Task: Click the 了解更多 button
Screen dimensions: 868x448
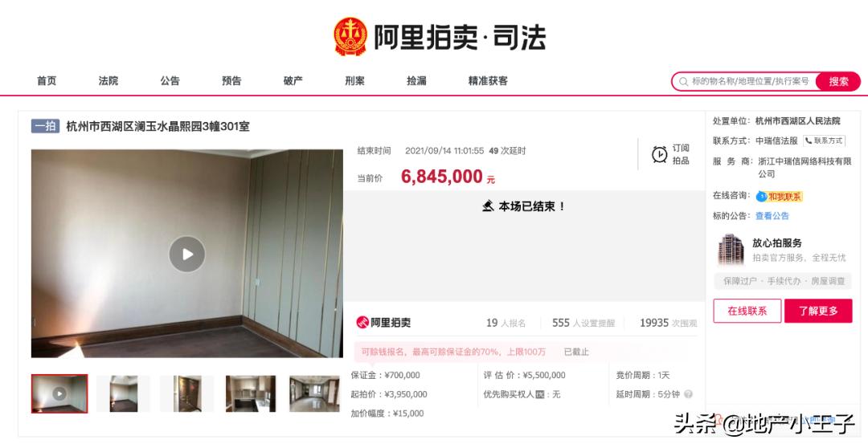Action: 818,311
